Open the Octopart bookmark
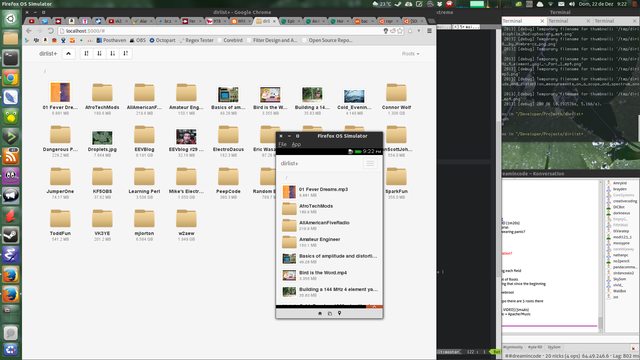 pos(162,40)
